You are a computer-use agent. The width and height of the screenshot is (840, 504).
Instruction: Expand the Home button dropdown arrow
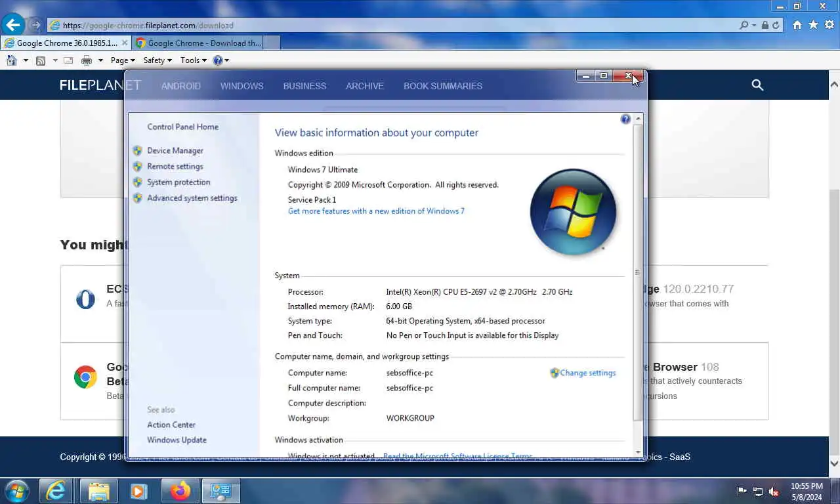pos(26,60)
